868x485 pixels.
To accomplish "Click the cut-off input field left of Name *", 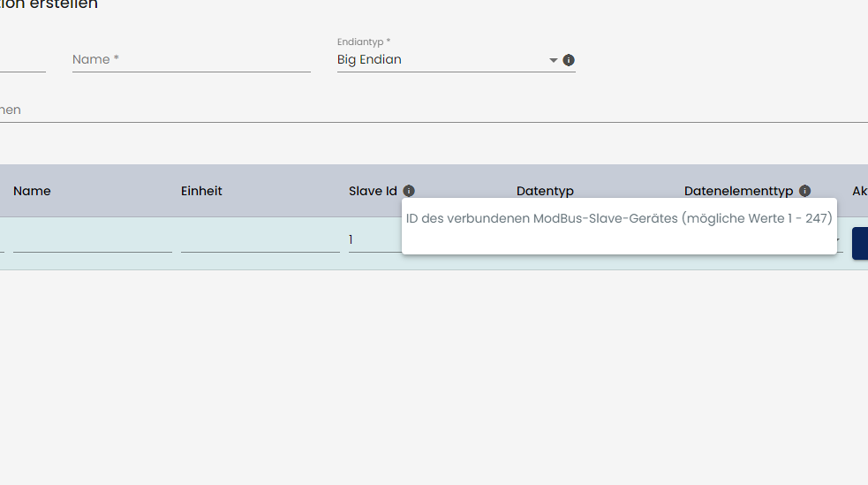I will (22, 60).
